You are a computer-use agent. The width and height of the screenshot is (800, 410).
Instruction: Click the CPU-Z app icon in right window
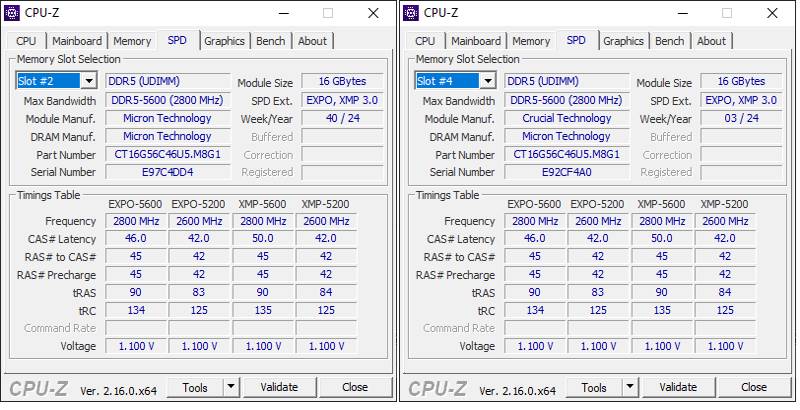411,13
